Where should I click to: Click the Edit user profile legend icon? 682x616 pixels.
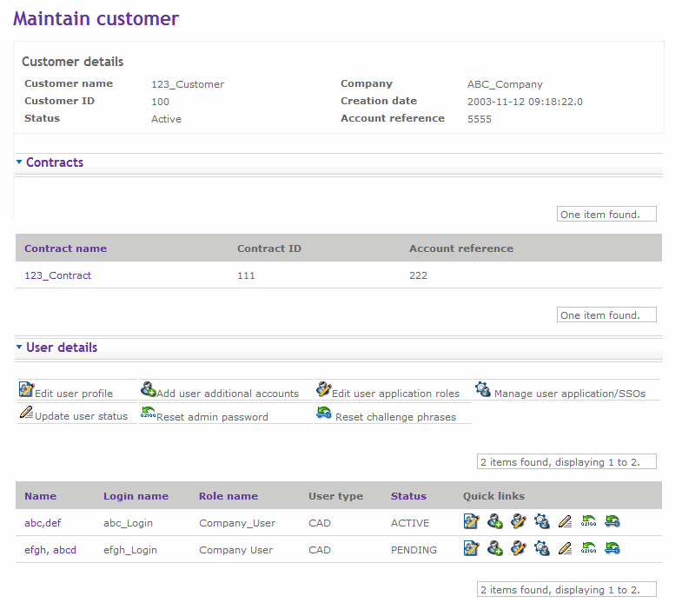26,389
